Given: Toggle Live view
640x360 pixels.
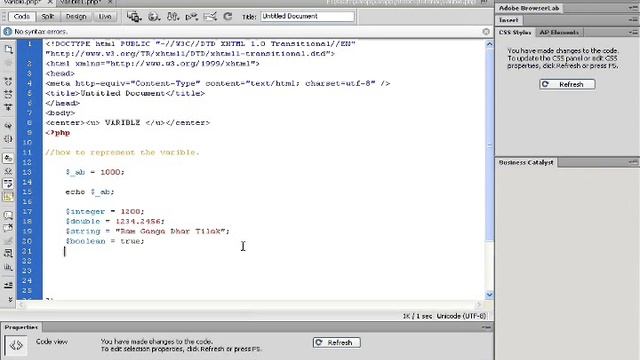Looking at the screenshot, I should pyautogui.click(x=105, y=16).
